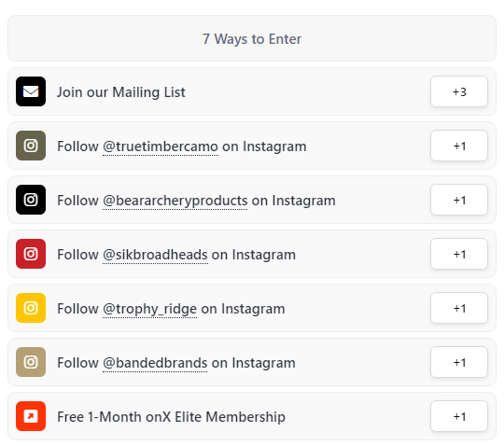Claim +3 entries for mailing list
Screen dimensions: 504x446
click(x=459, y=91)
